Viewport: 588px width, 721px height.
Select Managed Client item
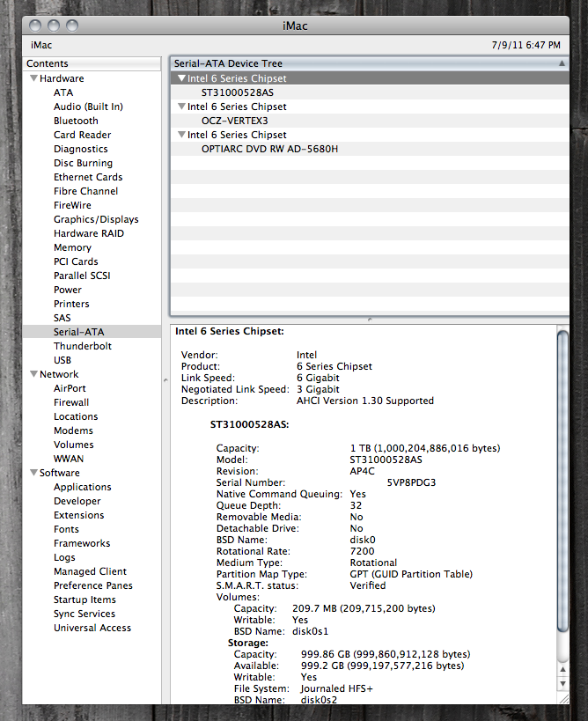pos(90,571)
